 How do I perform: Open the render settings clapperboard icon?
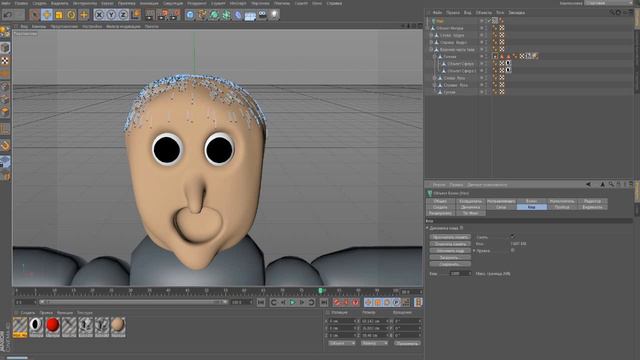point(175,15)
